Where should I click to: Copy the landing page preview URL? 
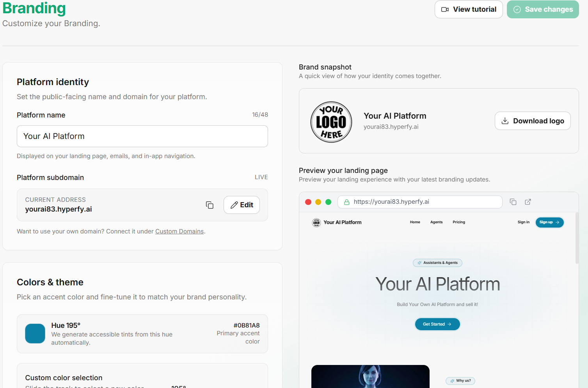tap(513, 202)
